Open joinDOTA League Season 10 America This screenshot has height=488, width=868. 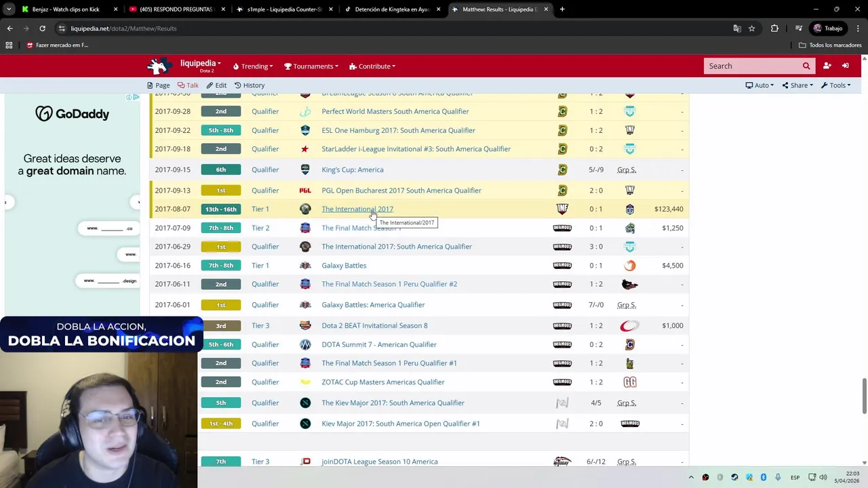380,462
